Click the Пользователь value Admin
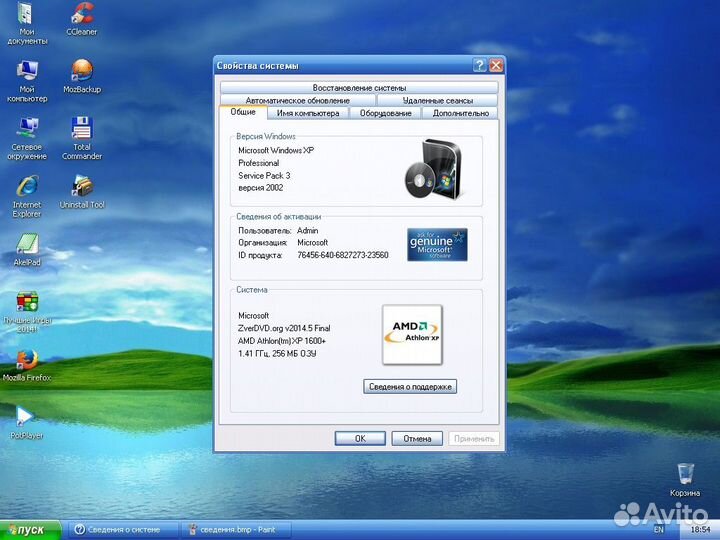The height and width of the screenshot is (540, 720). 307,231
